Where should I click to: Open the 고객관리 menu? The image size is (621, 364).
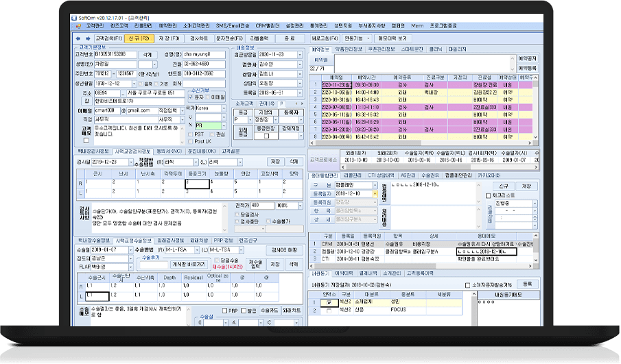(95, 26)
